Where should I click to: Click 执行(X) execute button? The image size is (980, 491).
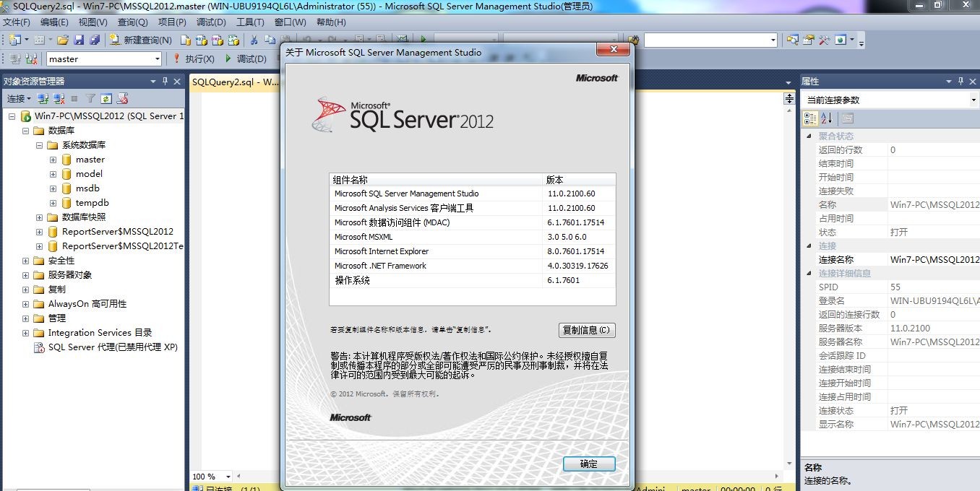(x=193, y=58)
